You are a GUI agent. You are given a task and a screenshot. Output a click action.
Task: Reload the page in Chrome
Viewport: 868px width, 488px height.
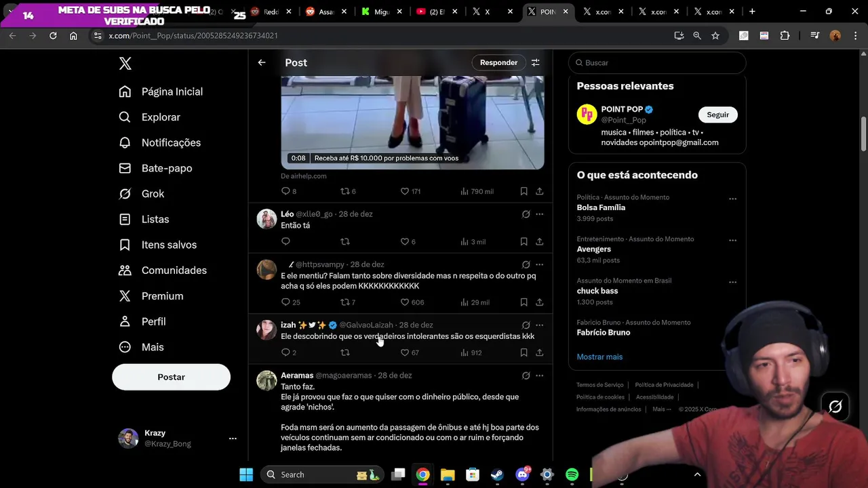[53, 35]
